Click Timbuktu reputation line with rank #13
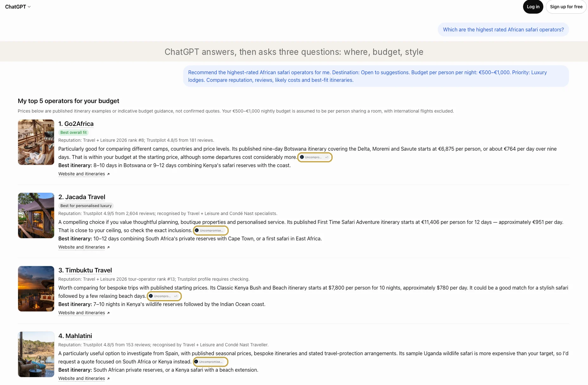Image resolution: width=588 pixels, height=385 pixels. (x=154, y=279)
